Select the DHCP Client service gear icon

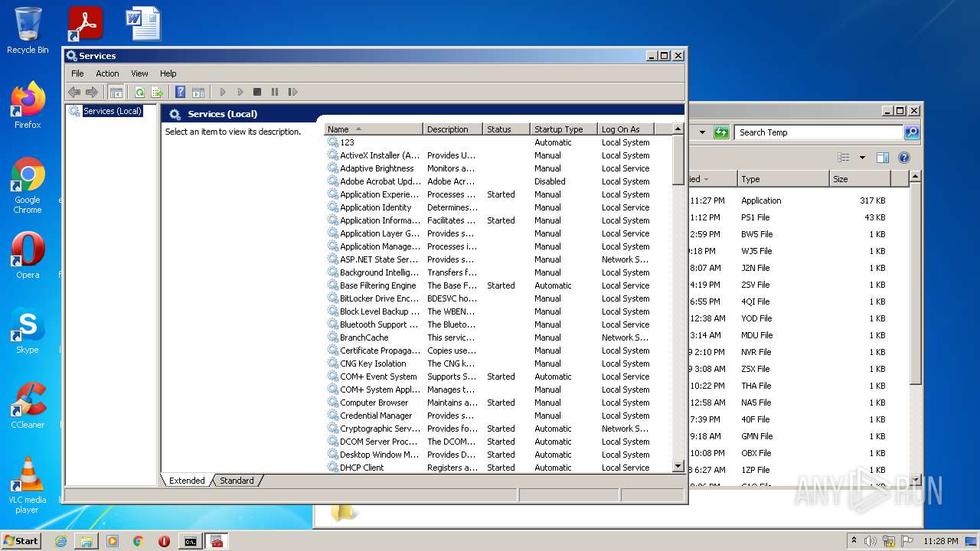(332, 468)
